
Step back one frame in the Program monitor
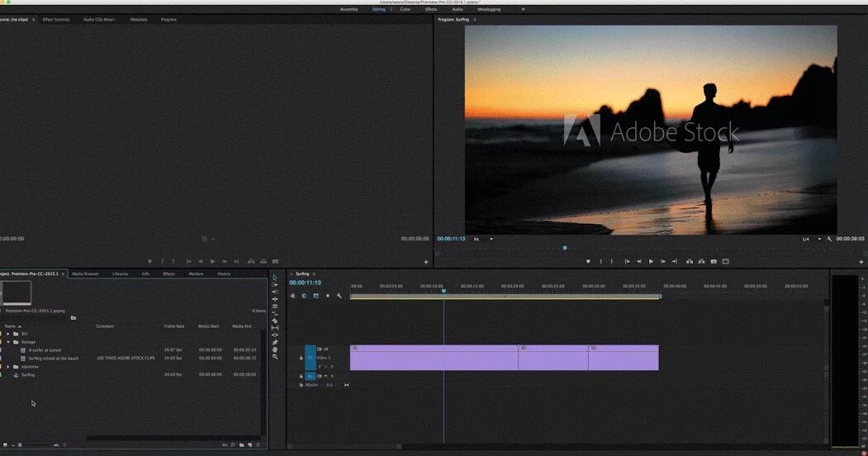point(639,261)
